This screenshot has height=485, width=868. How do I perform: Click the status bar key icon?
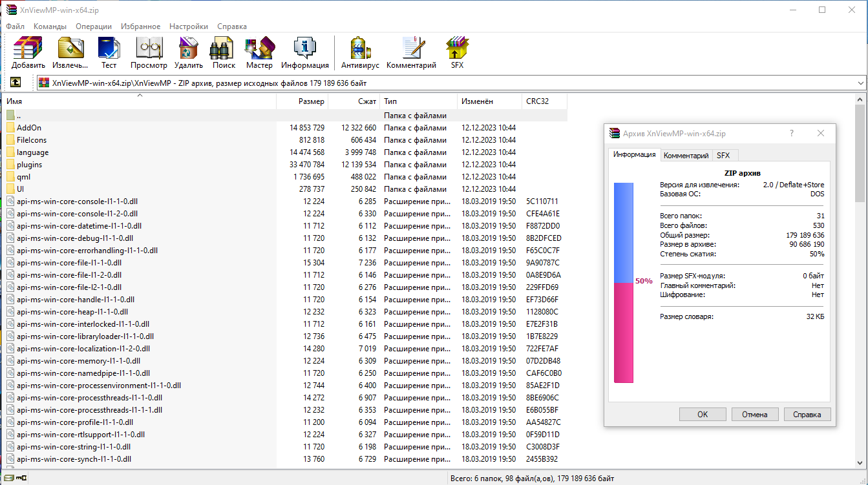21,479
